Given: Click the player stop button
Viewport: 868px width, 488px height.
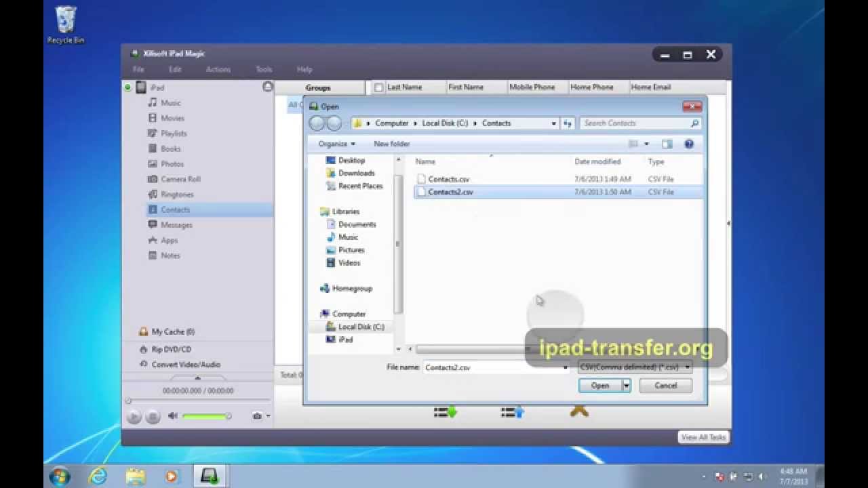Looking at the screenshot, I should (153, 416).
